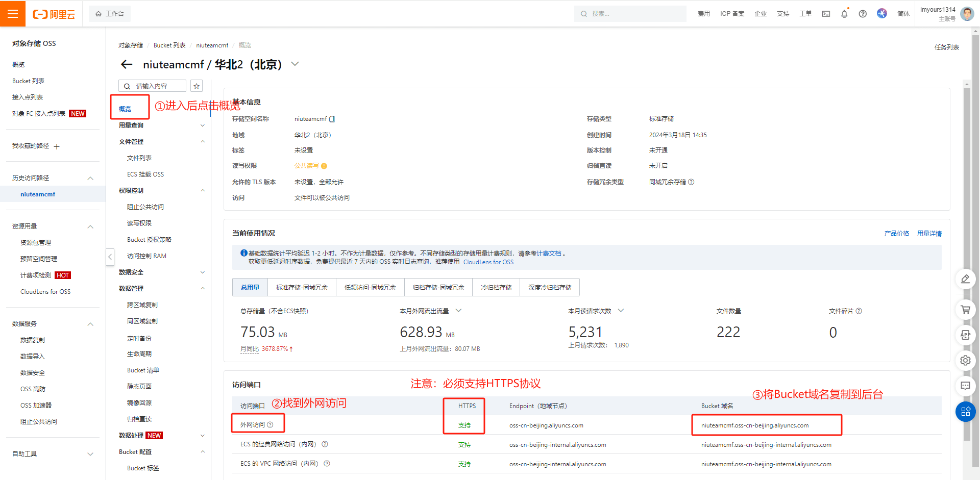The width and height of the screenshot is (980, 480).
Task: Go to 文件列表 in the bucket menu
Action: coord(139,158)
